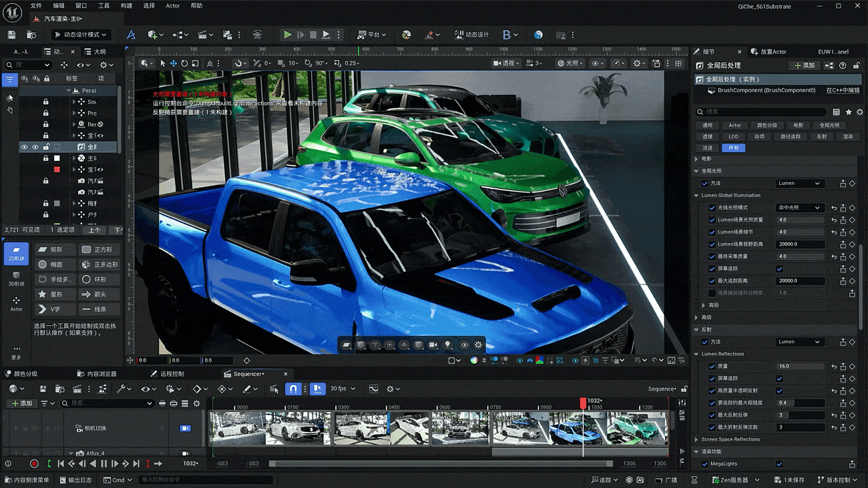Select the 星形 (star) shape tool
This screenshot has height=488, width=868.
coord(55,294)
